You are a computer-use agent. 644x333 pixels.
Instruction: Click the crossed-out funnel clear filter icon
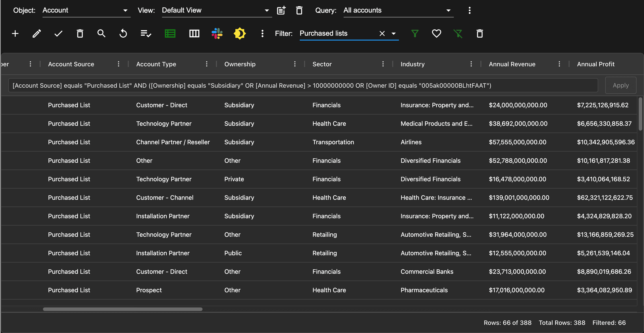pyautogui.click(x=458, y=33)
